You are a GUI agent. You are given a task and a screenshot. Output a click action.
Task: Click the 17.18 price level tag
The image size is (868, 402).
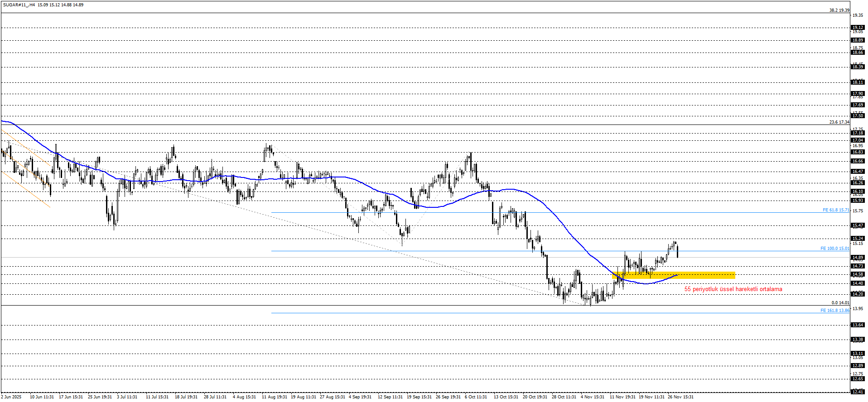tap(858, 133)
